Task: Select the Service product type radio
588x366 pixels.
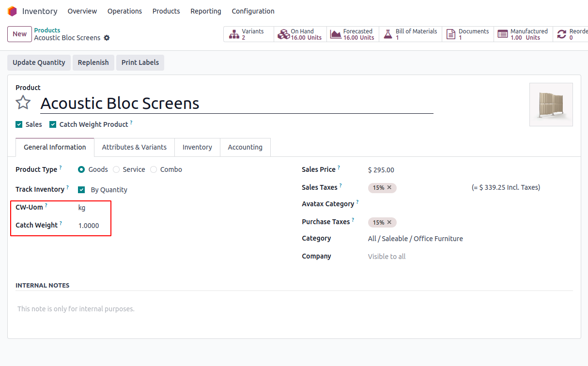Action: click(x=116, y=169)
